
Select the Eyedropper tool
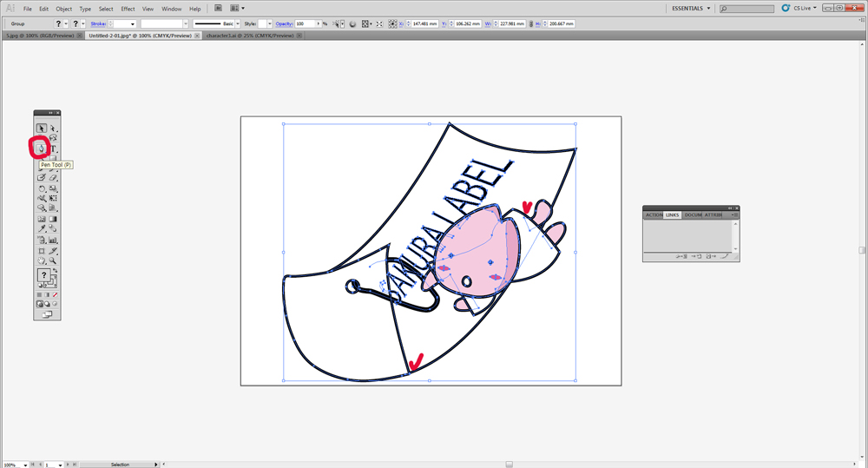(x=42, y=228)
